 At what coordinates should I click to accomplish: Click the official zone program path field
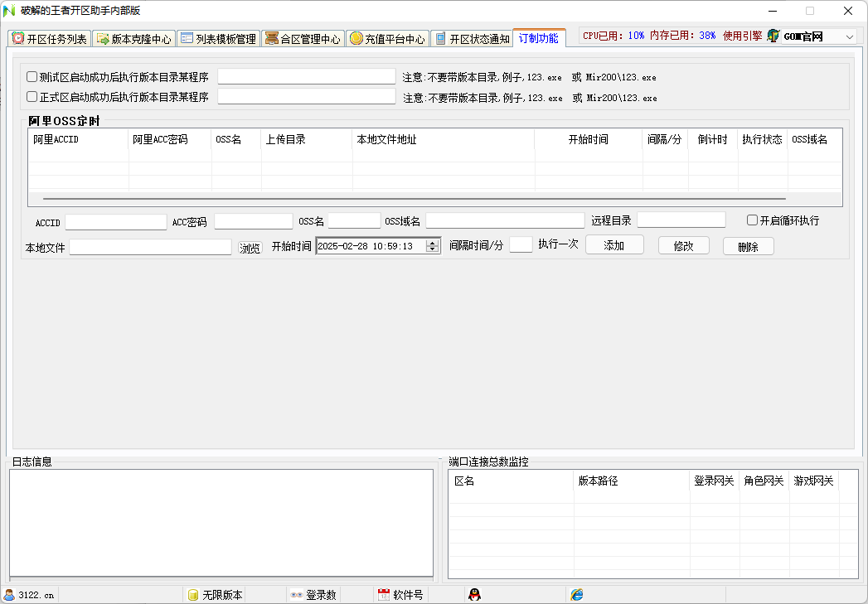point(307,96)
